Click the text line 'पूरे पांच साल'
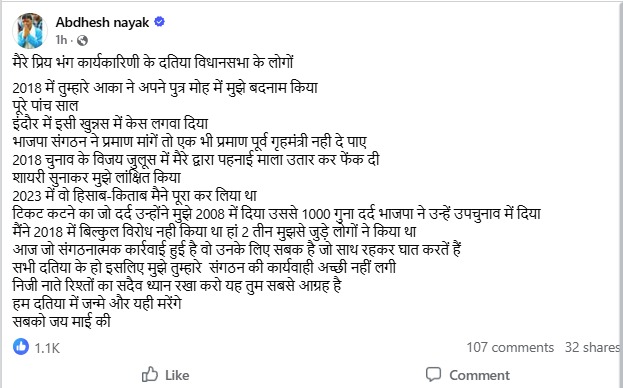 pyautogui.click(x=45, y=106)
